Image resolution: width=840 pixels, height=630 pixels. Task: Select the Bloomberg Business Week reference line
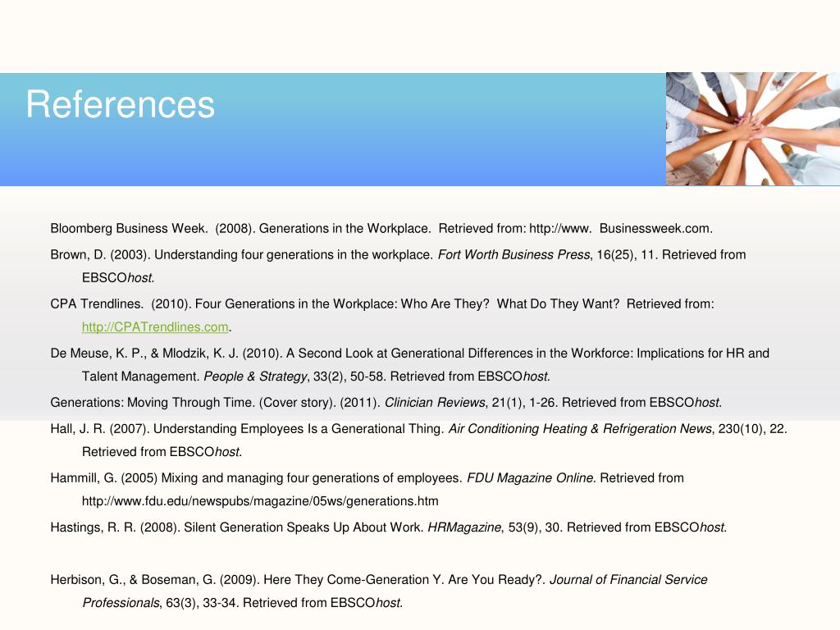pos(381,229)
